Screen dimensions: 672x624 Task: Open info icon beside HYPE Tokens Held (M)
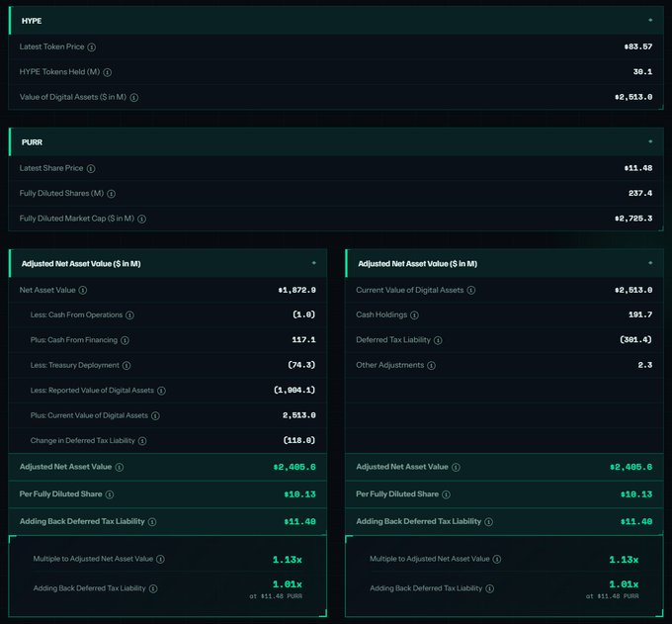coord(107,72)
